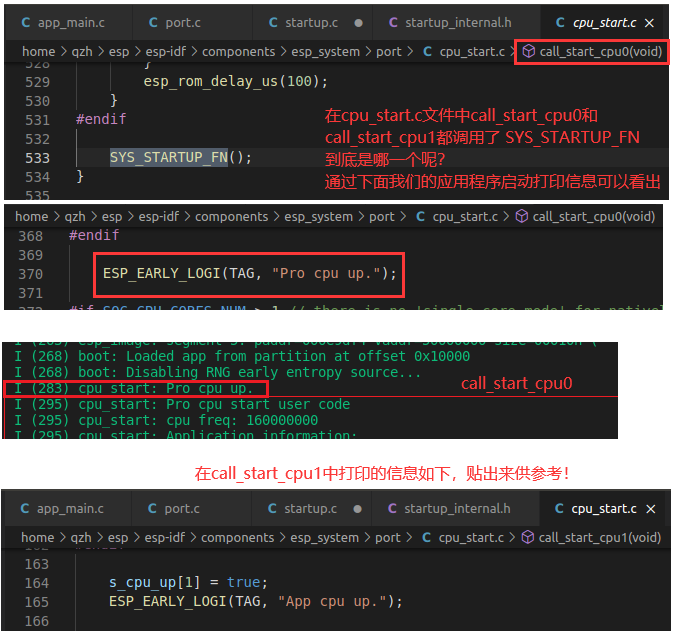
Task: Close cpu_start.c tab in lower editor
Action: click(651, 509)
